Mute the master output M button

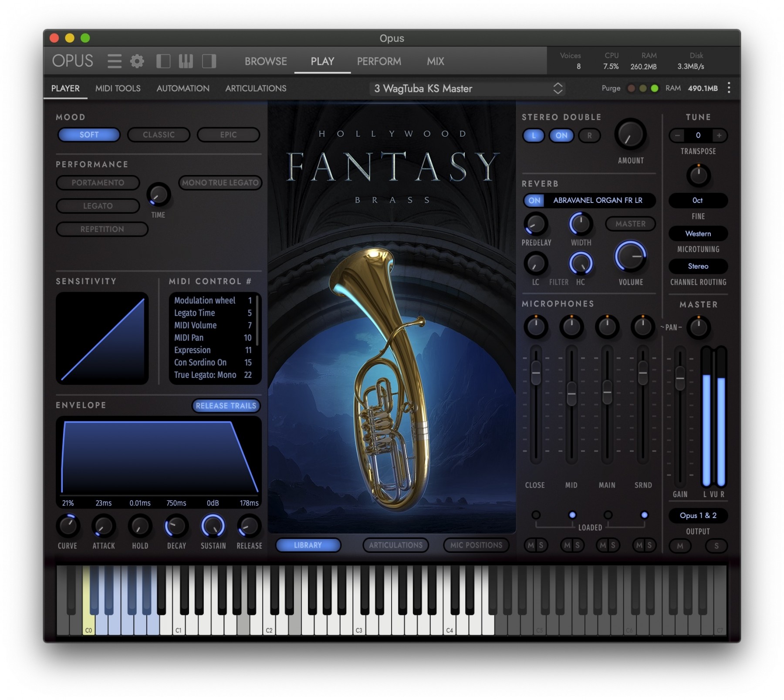680,546
